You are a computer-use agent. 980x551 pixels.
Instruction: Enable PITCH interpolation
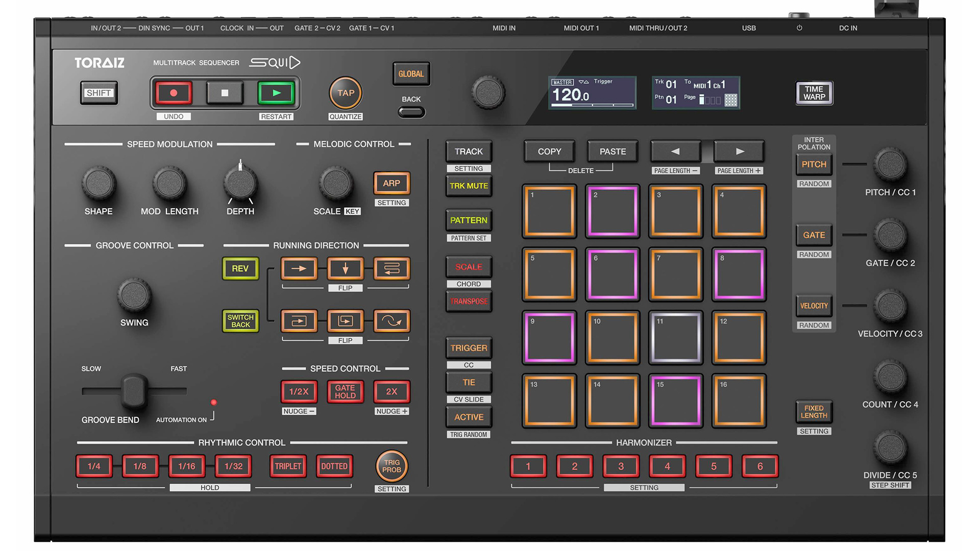coord(814,164)
